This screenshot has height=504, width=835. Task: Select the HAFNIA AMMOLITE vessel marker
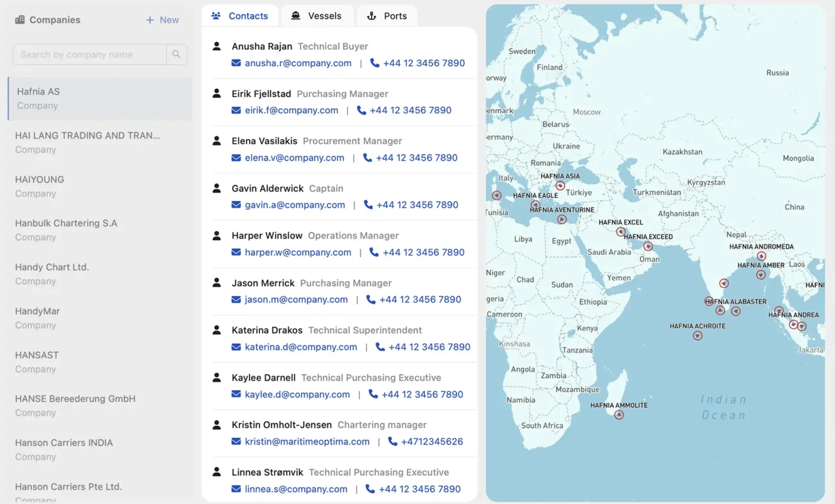tap(619, 415)
